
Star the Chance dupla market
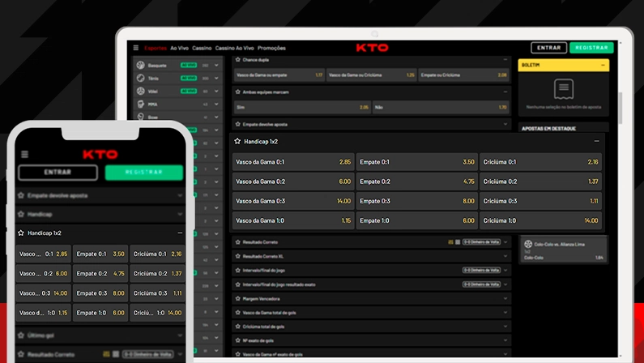pyautogui.click(x=237, y=59)
